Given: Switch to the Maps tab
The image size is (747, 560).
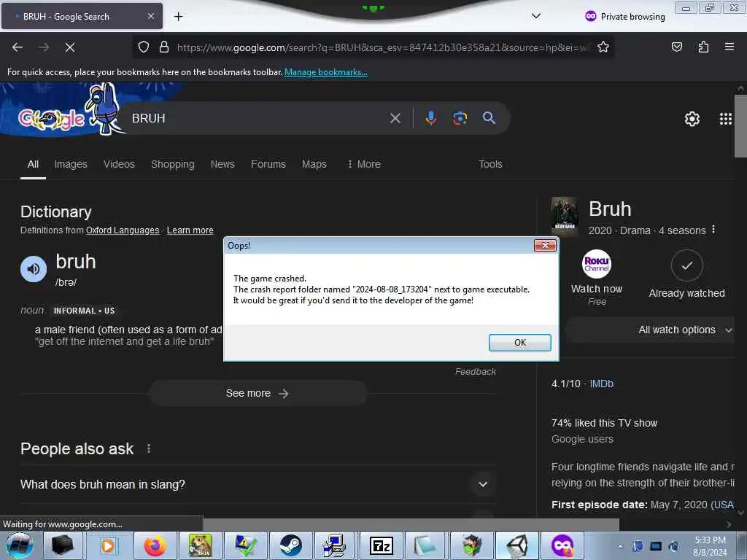Looking at the screenshot, I should pyautogui.click(x=314, y=164).
